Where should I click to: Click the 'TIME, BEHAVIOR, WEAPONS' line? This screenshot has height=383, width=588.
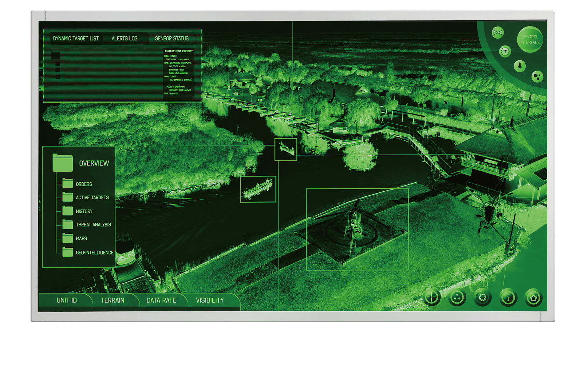click(177, 63)
